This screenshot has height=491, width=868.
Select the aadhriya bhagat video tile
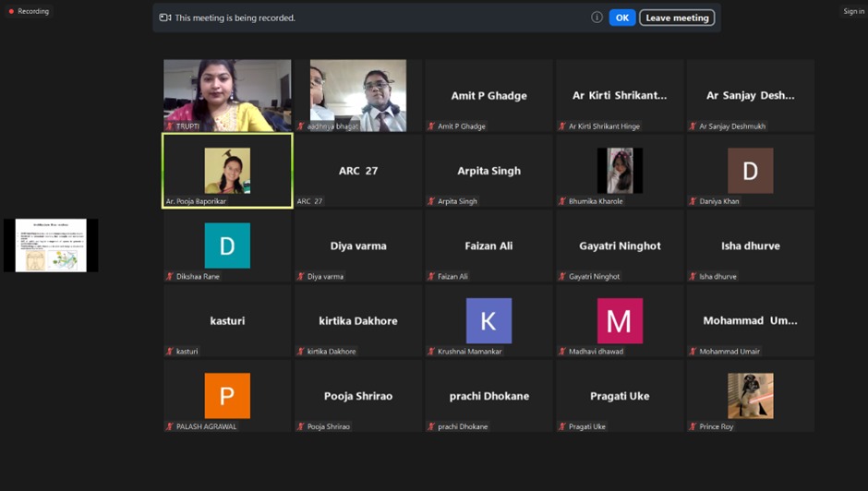(358, 95)
